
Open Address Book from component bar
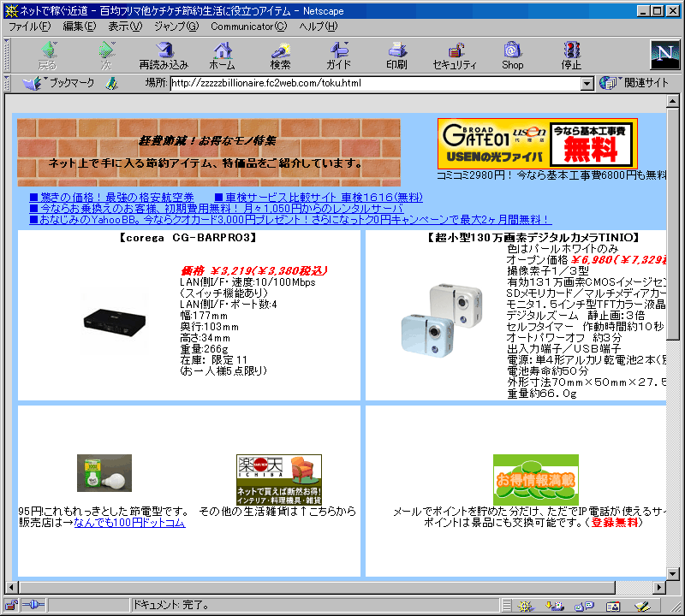click(613, 606)
